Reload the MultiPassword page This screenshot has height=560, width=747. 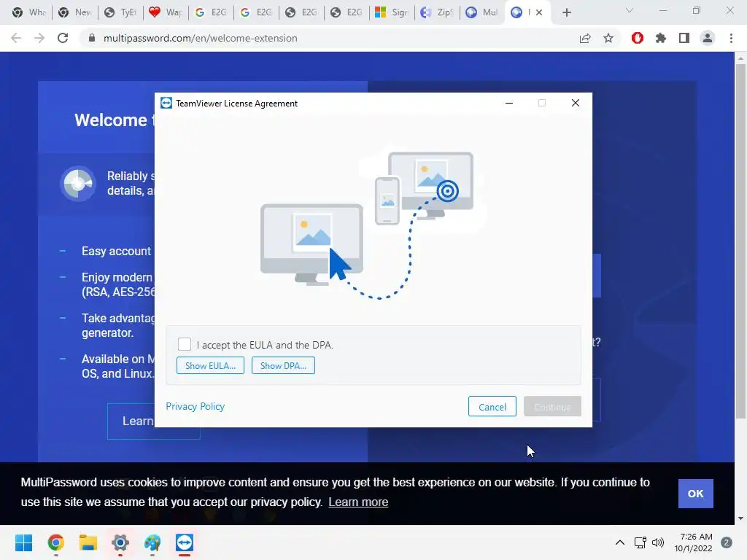tap(63, 38)
